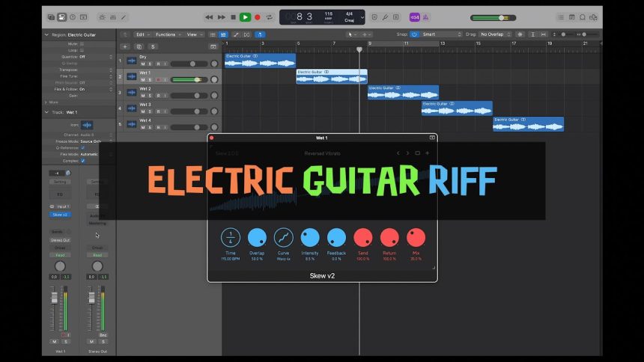Click the purple count-in 1234 button
This screenshot has height=362, width=644.
(414, 17)
